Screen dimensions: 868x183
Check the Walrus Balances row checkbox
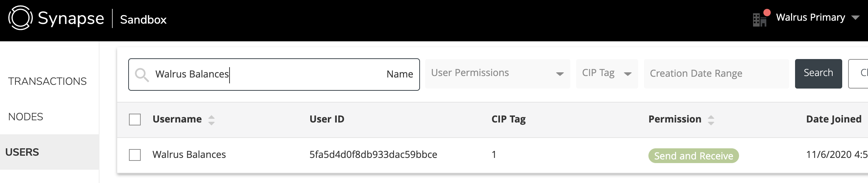click(135, 155)
